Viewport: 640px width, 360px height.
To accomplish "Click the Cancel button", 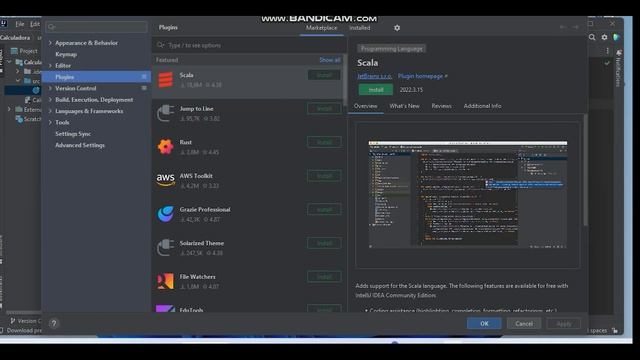I will pos(524,323).
